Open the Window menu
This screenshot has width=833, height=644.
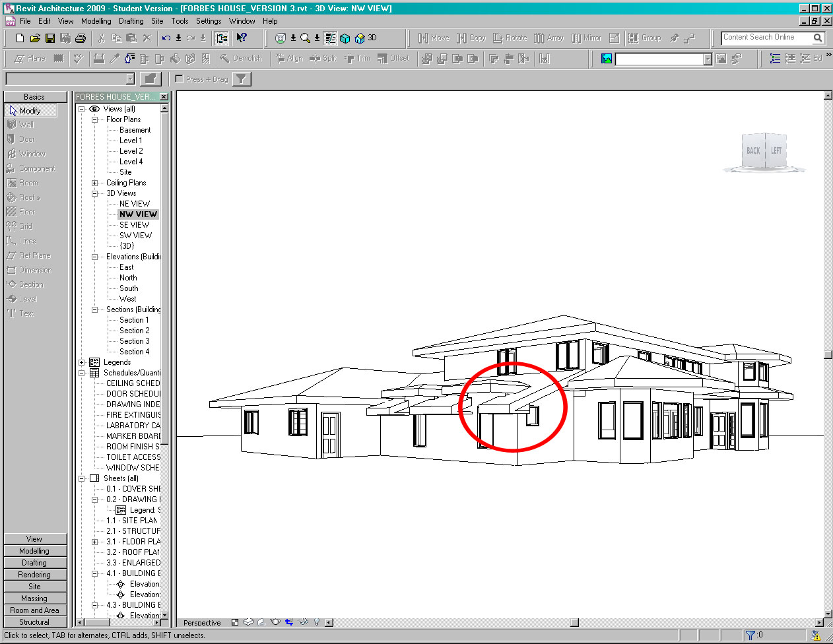coord(242,21)
